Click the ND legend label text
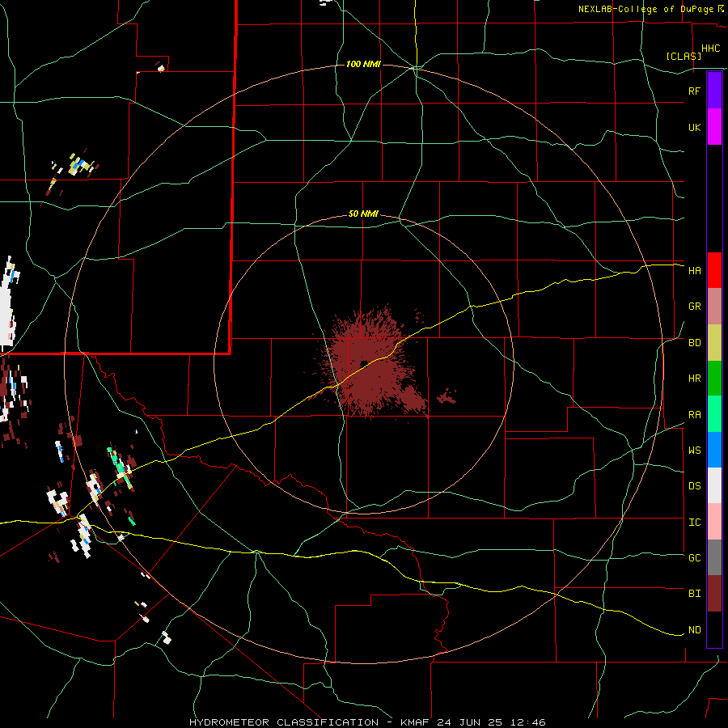728x728 pixels. coord(694,630)
